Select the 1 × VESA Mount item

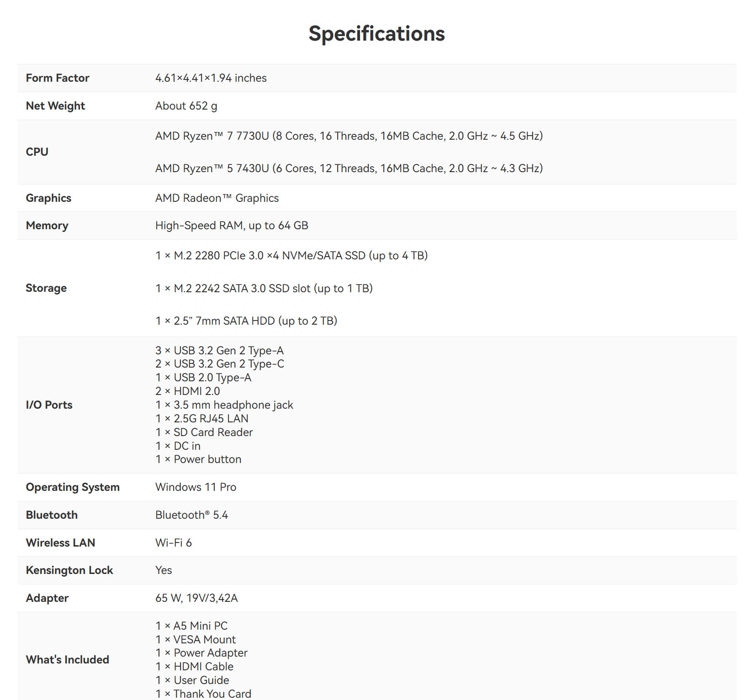click(x=196, y=640)
